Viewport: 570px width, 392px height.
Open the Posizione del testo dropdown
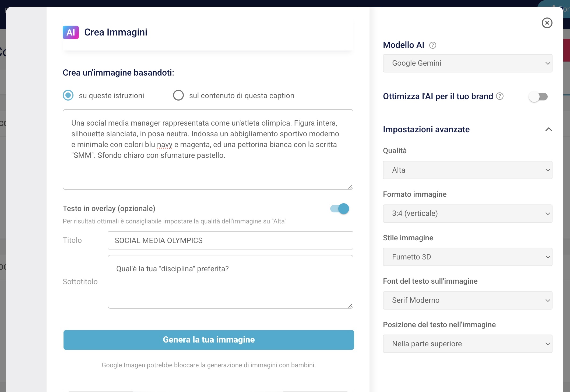coord(467,344)
